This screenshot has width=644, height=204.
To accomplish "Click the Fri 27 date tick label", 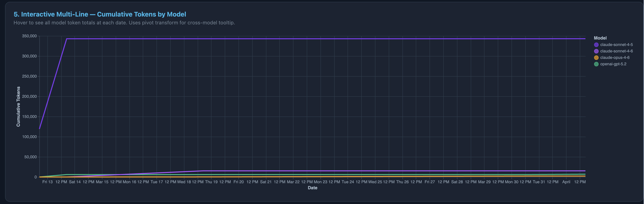I will pos(430,182).
